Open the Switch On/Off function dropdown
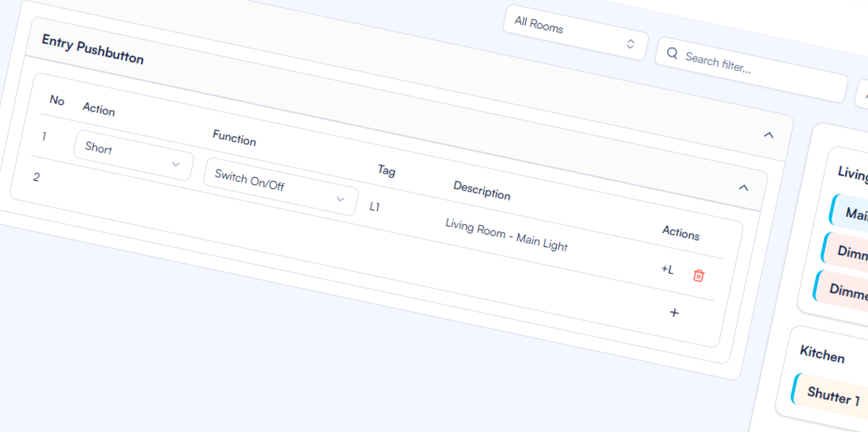Screen dimensions: 868x432 click(279, 188)
